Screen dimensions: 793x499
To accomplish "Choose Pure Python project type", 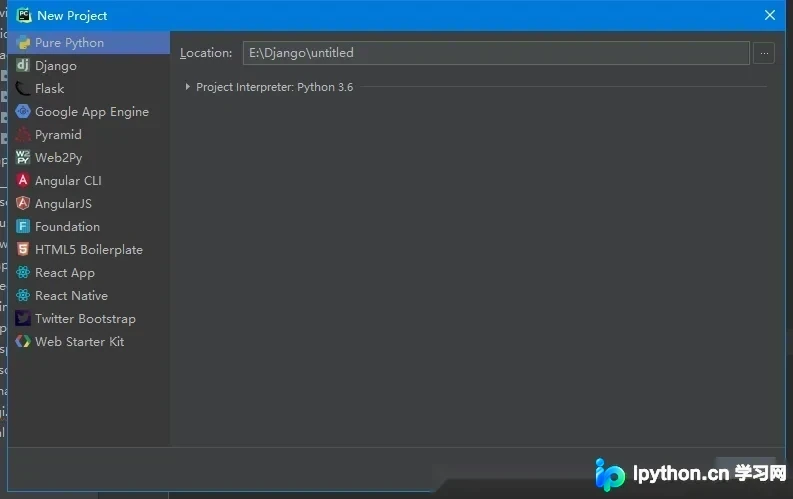I will [69, 43].
